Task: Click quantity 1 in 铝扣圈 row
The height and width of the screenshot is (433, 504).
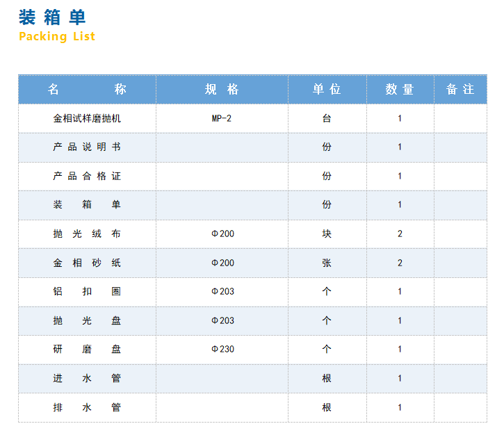Action: [400, 291]
